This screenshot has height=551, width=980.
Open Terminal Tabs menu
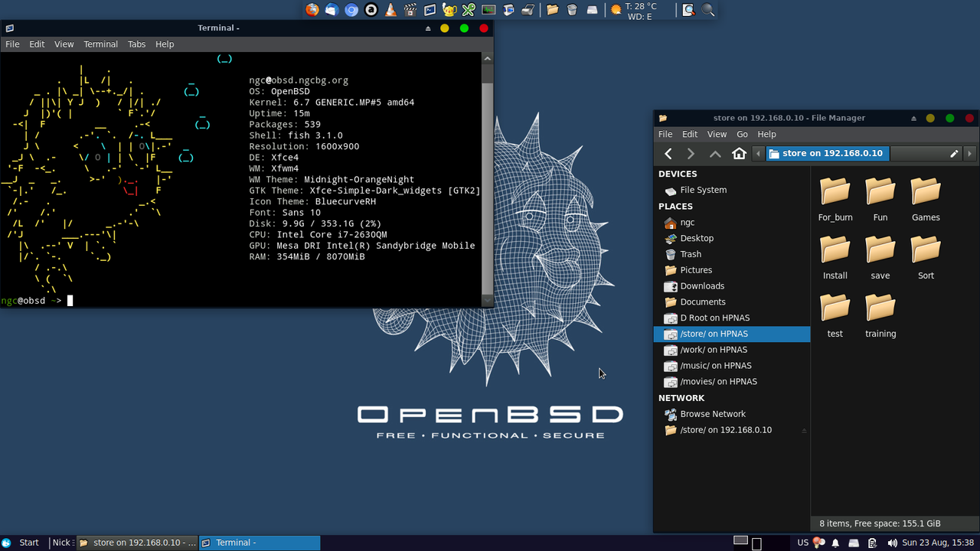coord(136,44)
